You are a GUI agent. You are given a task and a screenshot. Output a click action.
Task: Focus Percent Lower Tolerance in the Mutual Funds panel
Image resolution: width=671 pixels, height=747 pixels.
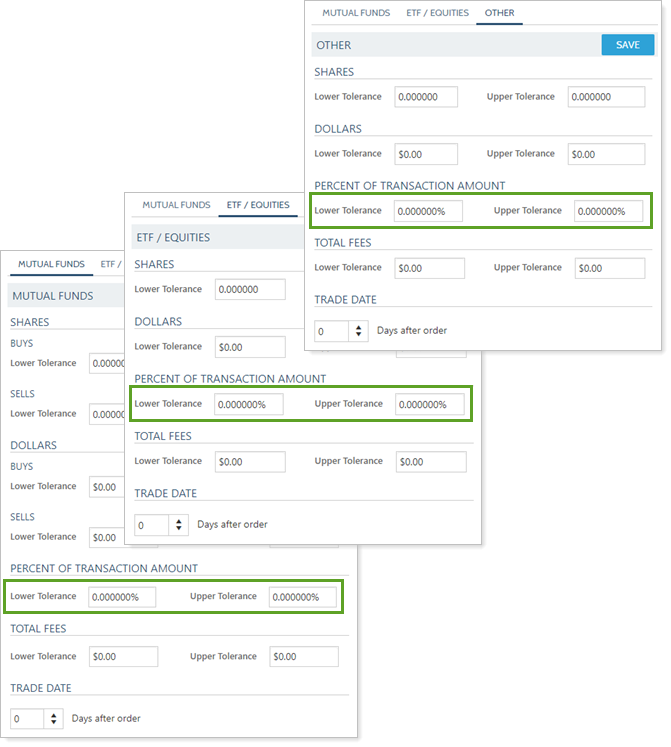pos(124,597)
